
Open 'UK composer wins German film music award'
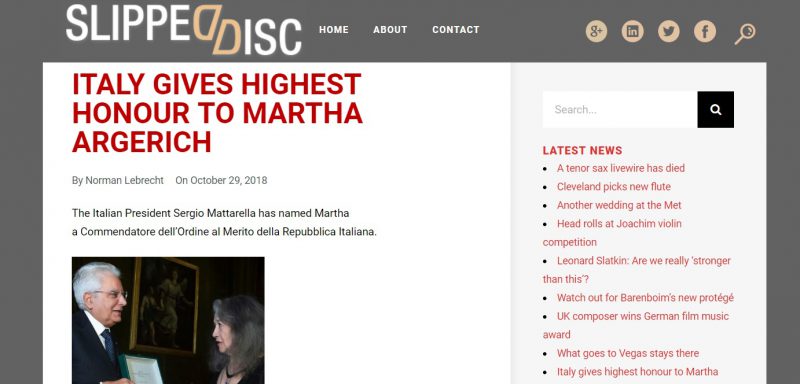pos(636,325)
